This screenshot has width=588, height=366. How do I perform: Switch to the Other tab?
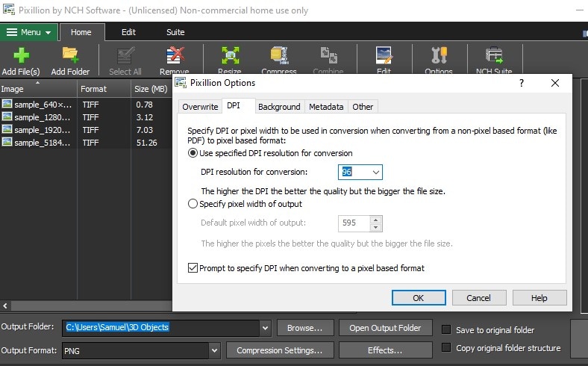[363, 107]
